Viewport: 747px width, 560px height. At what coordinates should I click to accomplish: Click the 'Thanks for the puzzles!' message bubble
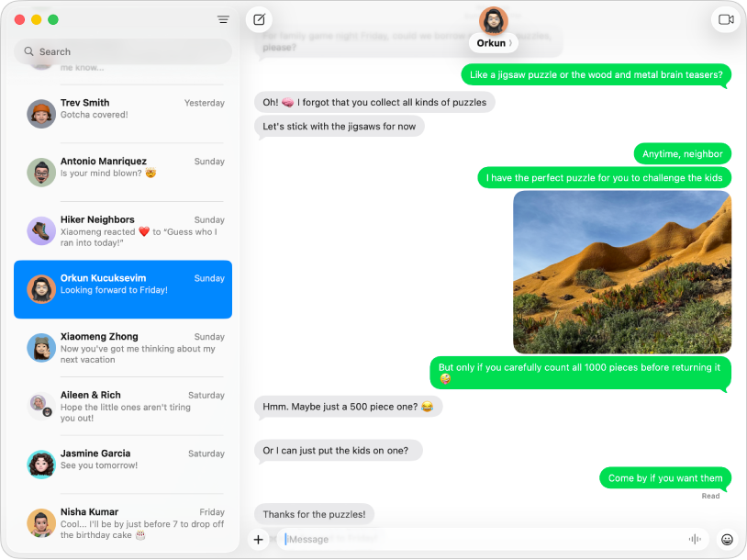[x=314, y=514]
